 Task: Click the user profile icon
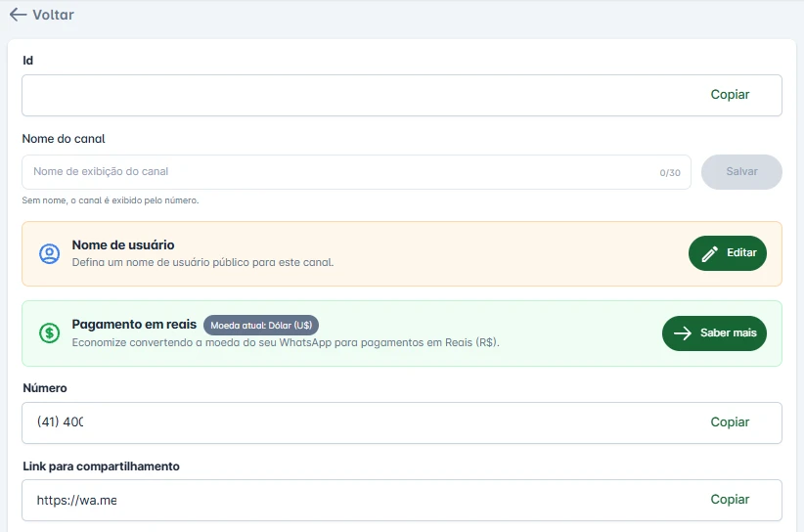coord(49,253)
